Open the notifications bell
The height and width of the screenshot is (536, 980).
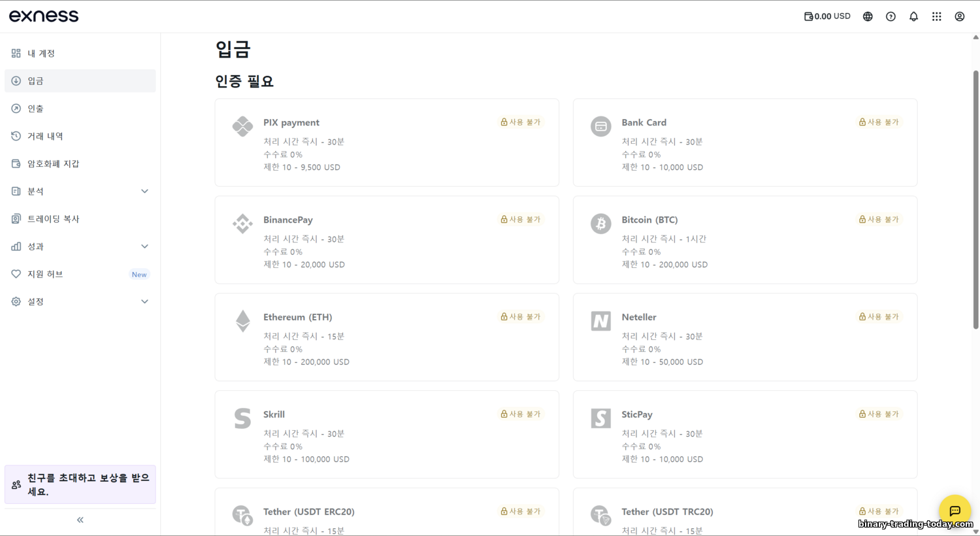tap(913, 16)
